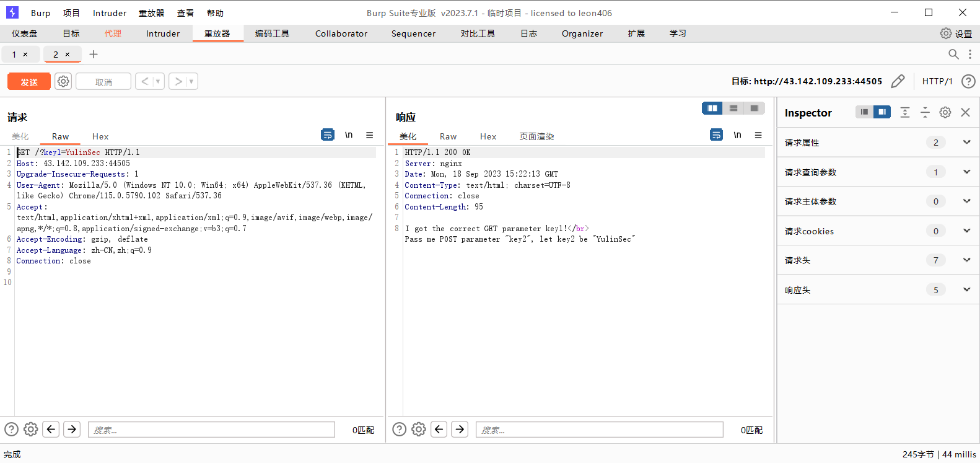Click the request search input field

211,430
